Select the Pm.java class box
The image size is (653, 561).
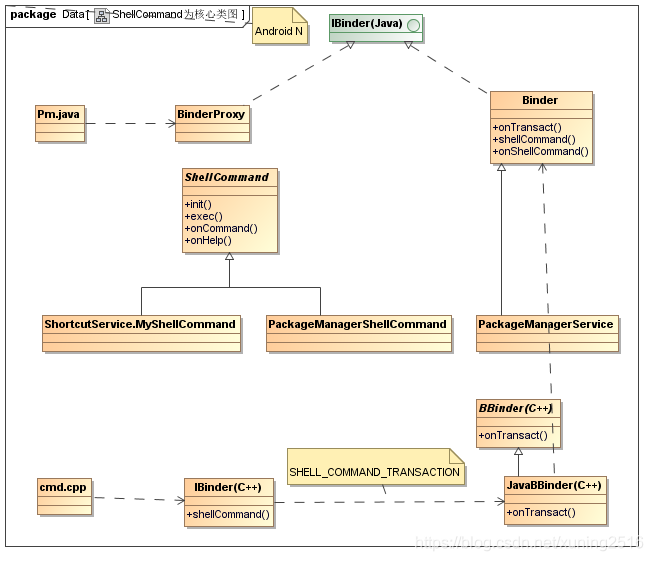pos(60,124)
